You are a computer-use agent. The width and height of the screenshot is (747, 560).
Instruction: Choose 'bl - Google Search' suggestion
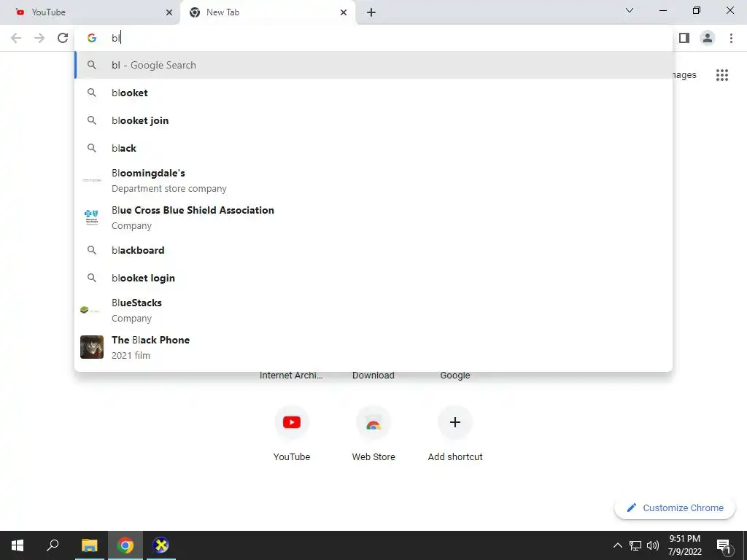click(373, 65)
